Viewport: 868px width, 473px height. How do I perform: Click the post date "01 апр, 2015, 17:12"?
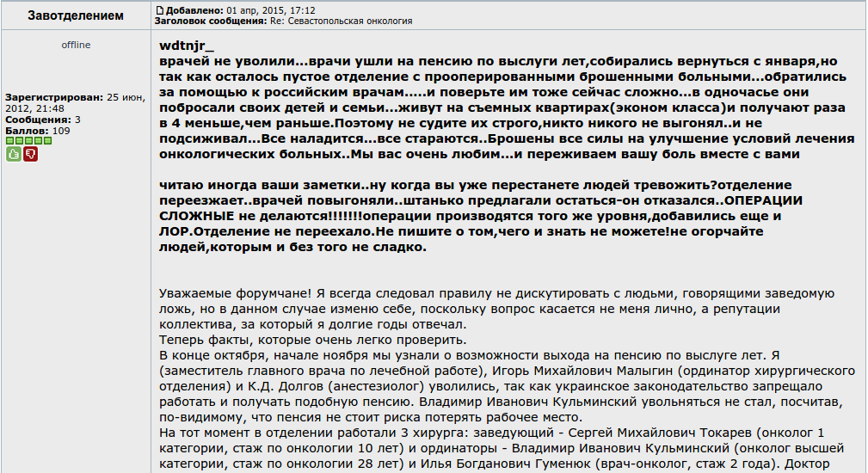point(271,10)
